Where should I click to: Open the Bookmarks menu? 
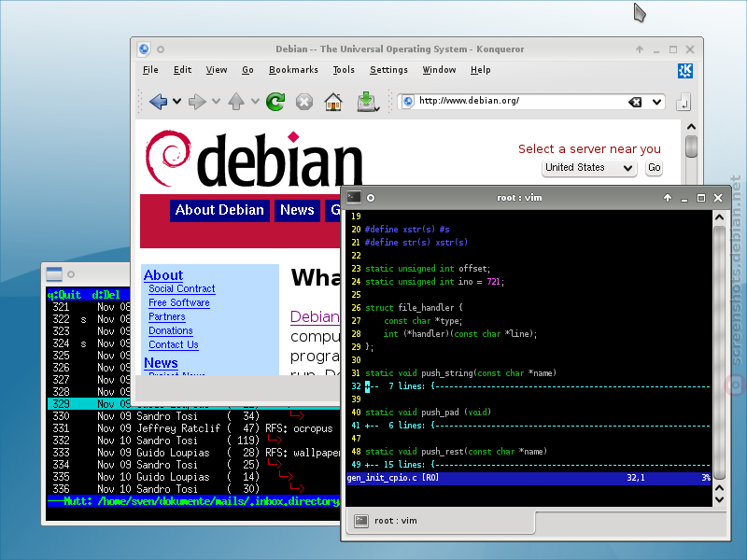[x=293, y=70]
